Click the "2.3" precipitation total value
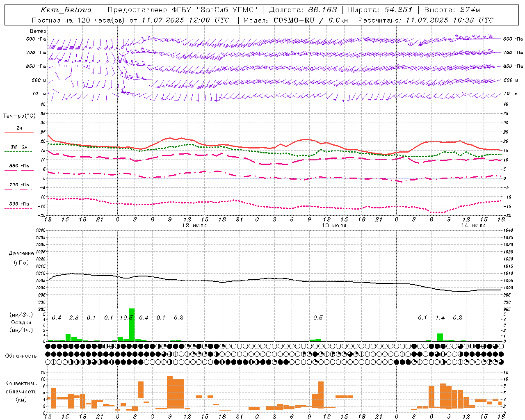The width and height of the screenshot is (525, 420). (74, 318)
